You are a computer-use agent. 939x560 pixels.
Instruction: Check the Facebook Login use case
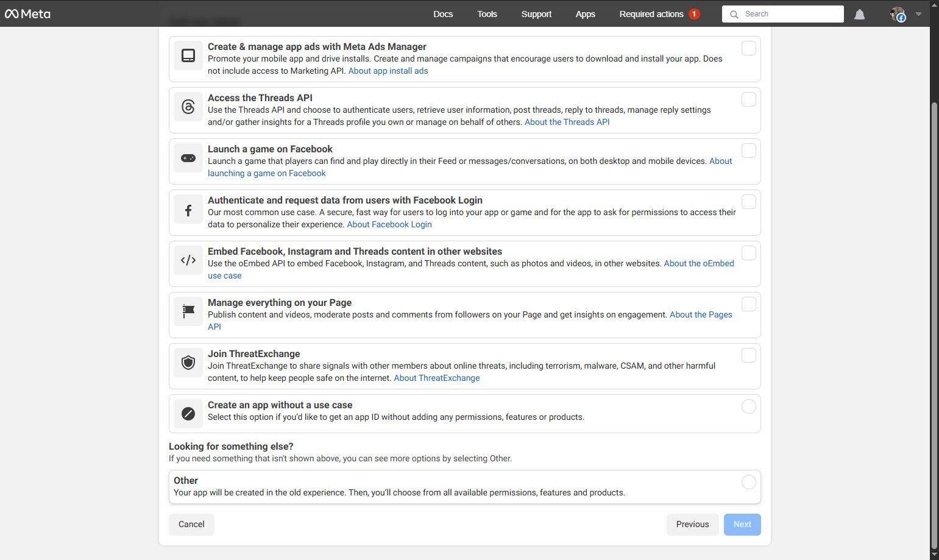(x=748, y=201)
